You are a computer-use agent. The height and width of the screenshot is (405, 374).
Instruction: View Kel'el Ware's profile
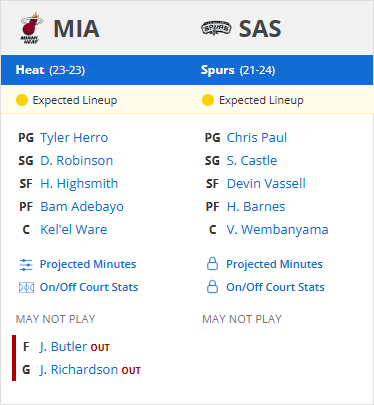pos(74,230)
